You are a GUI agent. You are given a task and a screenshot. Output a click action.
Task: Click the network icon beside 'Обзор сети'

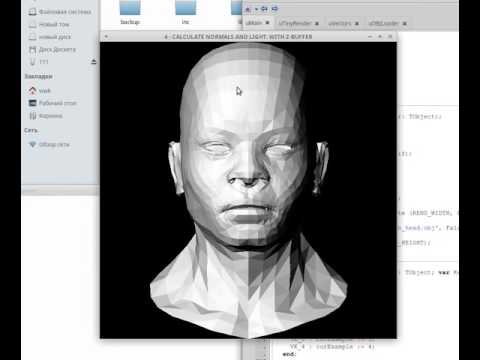click(x=32, y=144)
